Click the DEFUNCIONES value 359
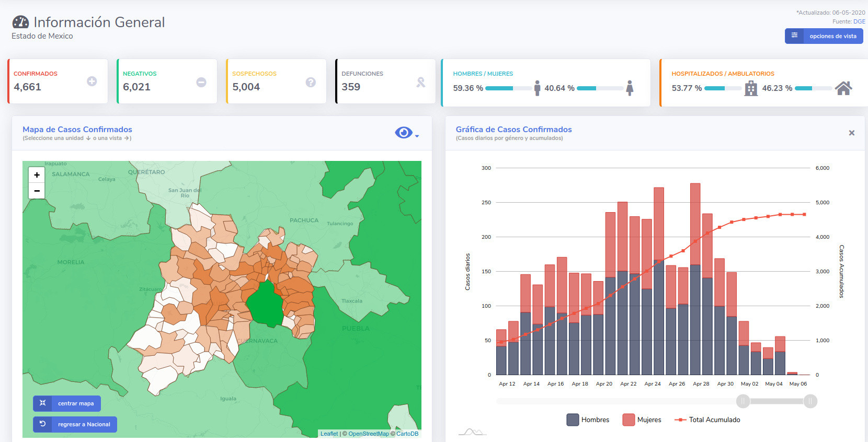 point(351,87)
